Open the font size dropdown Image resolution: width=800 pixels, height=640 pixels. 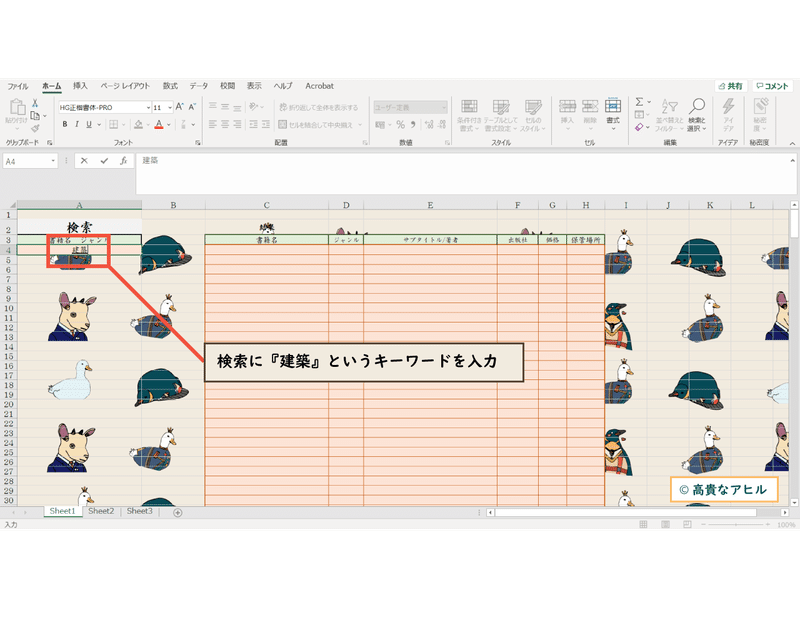(x=170, y=108)
